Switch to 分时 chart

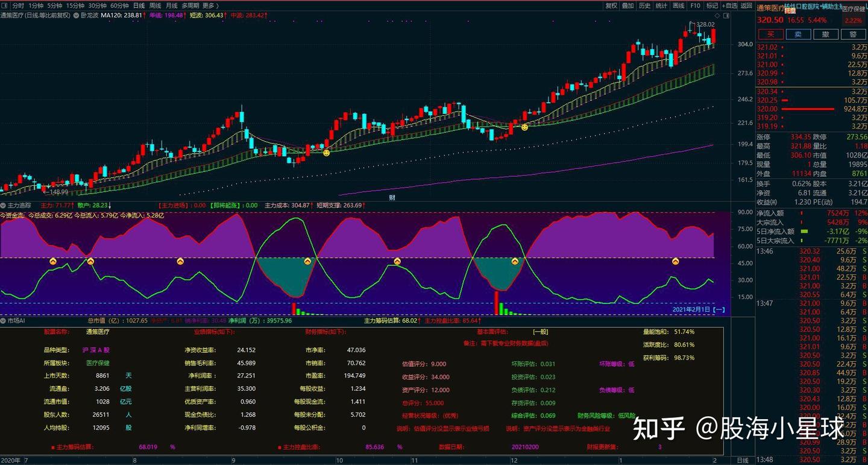click(18, 5)
